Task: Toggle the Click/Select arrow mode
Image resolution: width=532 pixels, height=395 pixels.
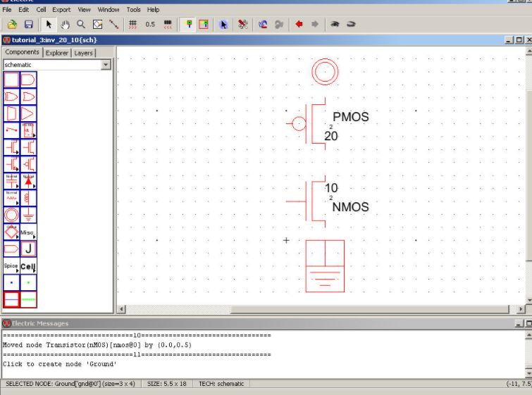Action: (x=49, y=24)
